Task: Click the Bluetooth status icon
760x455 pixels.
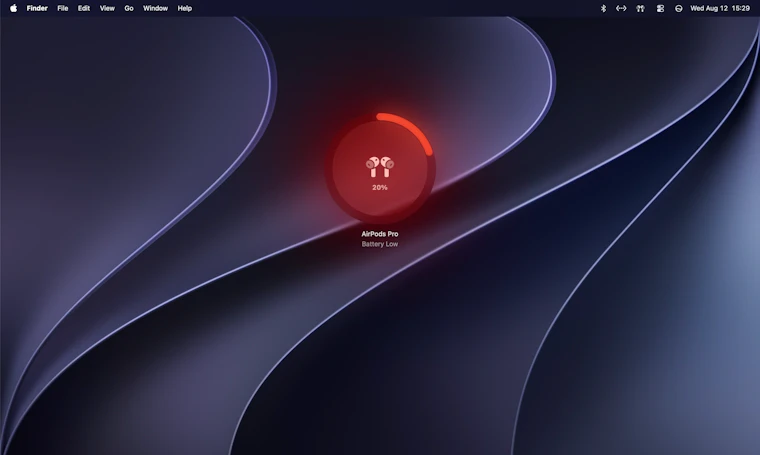Action: 603,8
